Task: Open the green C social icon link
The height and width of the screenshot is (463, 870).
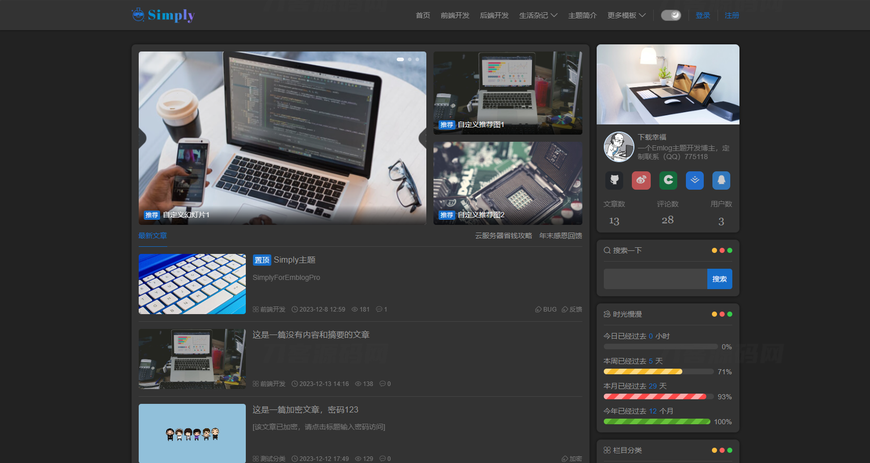Action: pos(668,181)
